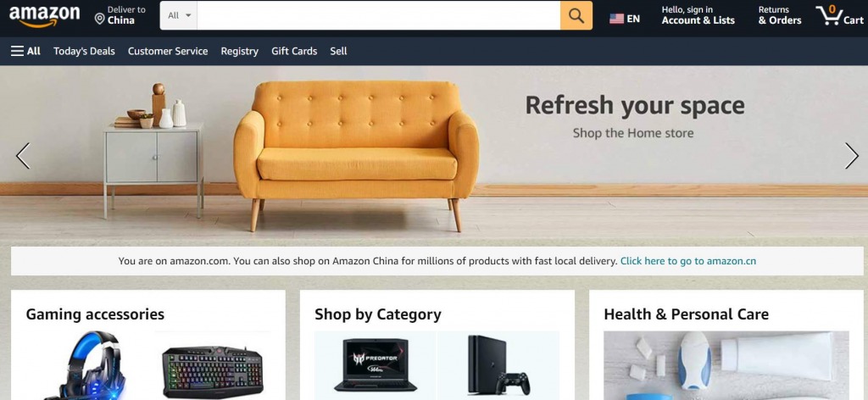
Task: Click the Amazon logo
Action: coord(44,16)
